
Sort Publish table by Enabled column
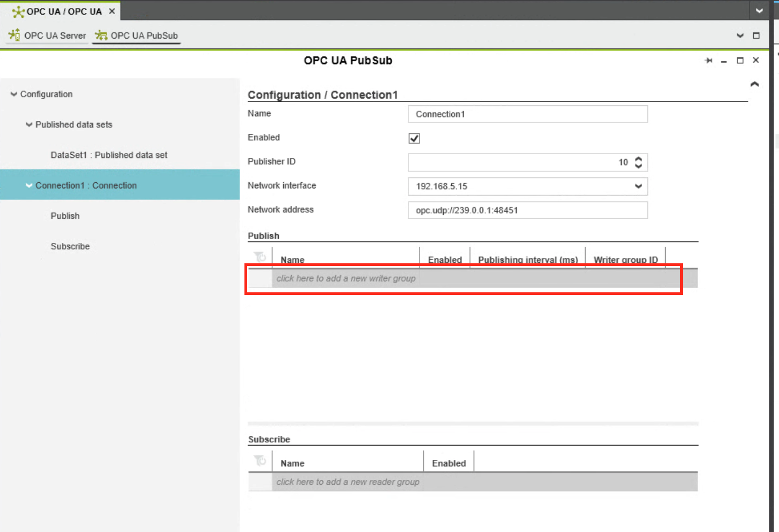[x=445, y=260]
